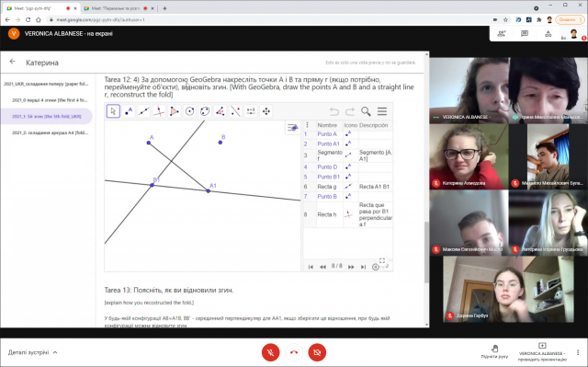The width and height of the screenshot is (588, 367).
Task: Choose the Perpendicular Line tool
Action: (159, 111)
